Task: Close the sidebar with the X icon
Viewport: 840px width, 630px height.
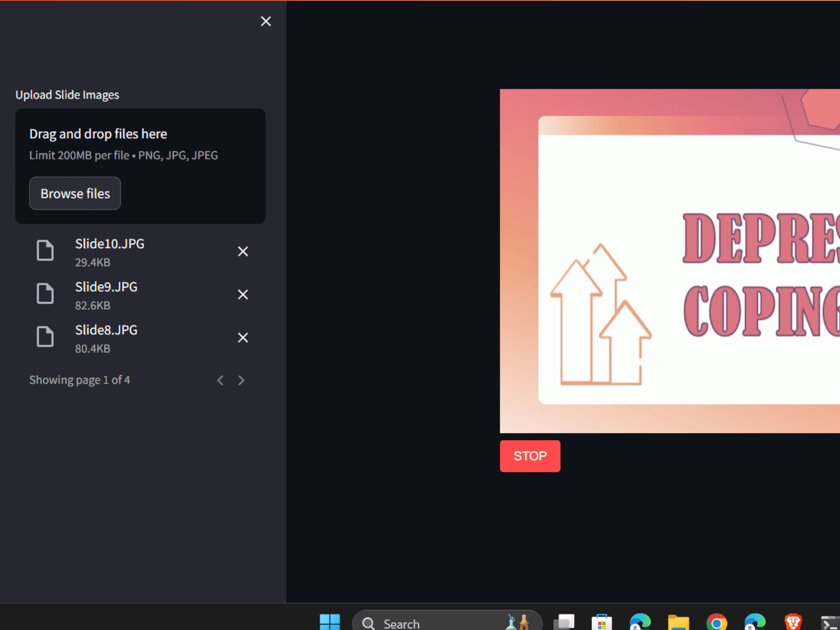Action: click(266, 21)
